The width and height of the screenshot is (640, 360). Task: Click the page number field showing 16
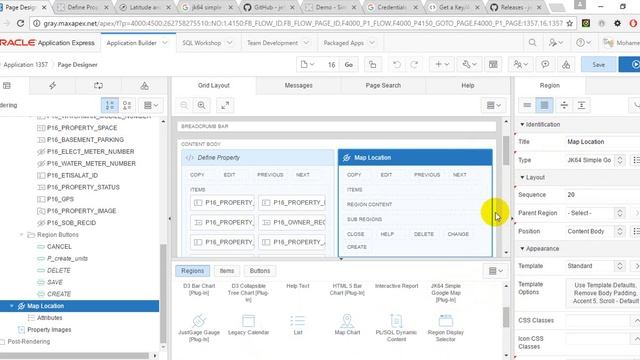point(330,64)
